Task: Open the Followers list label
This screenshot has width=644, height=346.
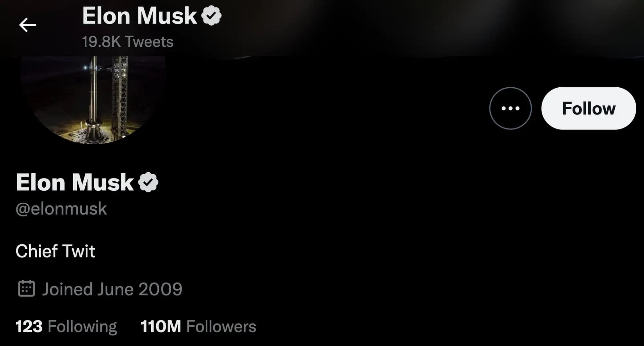Action: pos(221,326)
